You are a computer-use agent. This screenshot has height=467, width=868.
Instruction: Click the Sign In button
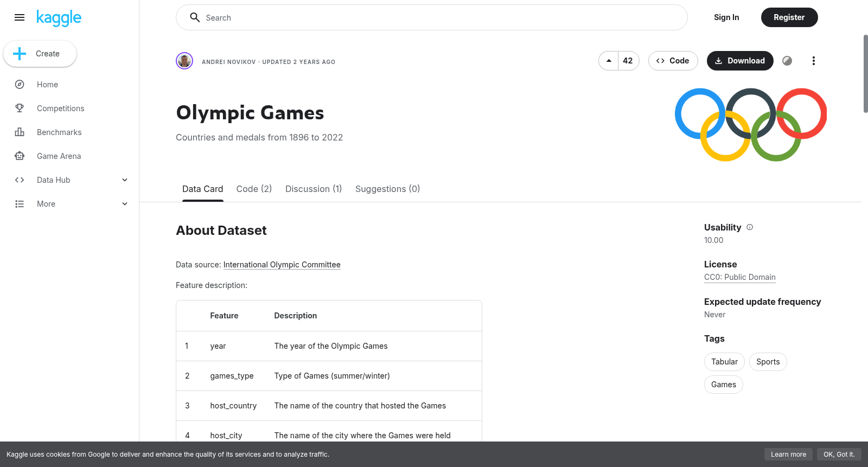click(x=726, y=17)
